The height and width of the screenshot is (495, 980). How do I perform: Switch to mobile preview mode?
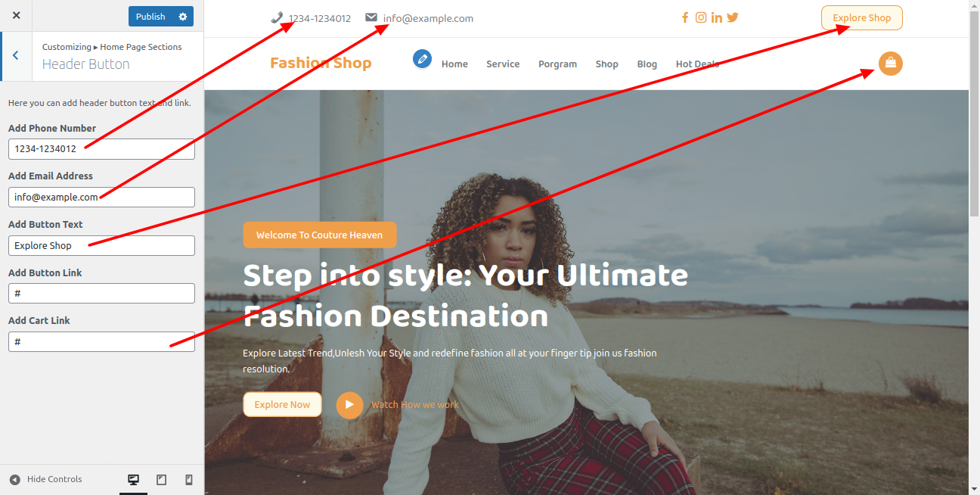(189, 479)
